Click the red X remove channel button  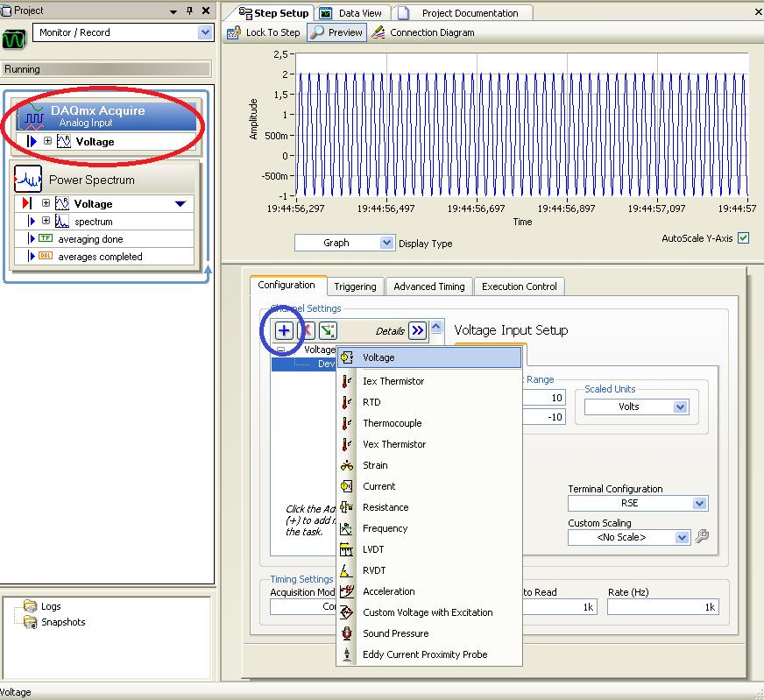pyautogui.click(x=307, y=331)
